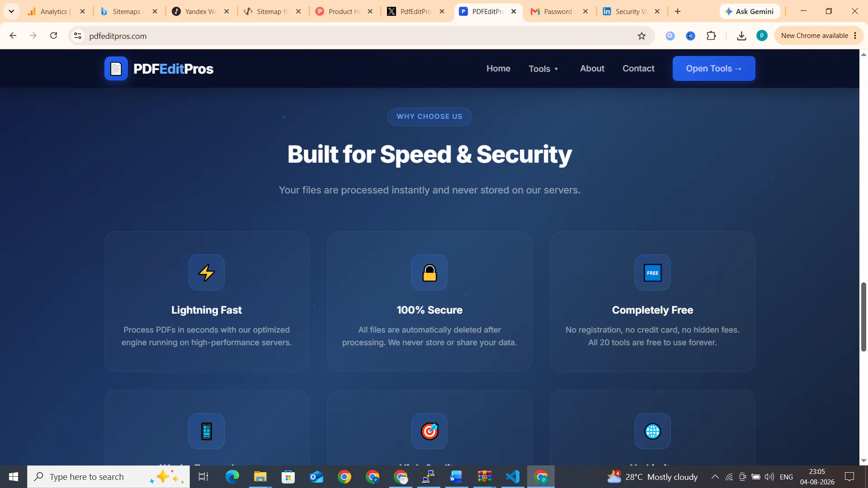Viewport: 868px width, 488px height.
Task: Open the tab search dropdown chevron
Action: (11, 11)
